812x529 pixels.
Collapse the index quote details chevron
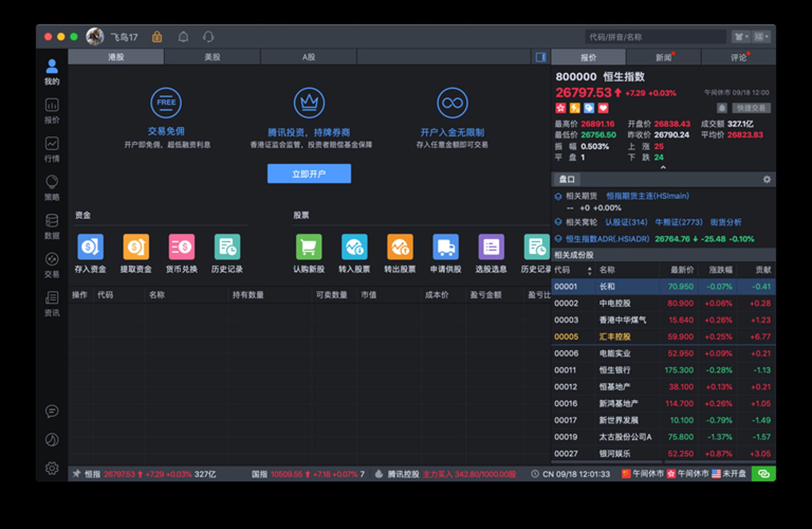663,168
